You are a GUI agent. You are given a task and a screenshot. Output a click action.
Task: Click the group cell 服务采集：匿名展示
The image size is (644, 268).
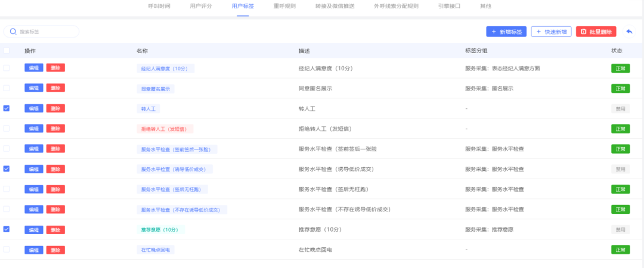[489, 88]
